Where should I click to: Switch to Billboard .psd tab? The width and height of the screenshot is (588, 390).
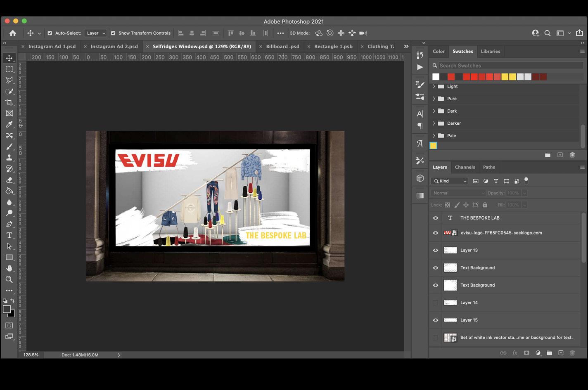pyautogui.click(x=283, y=47)
